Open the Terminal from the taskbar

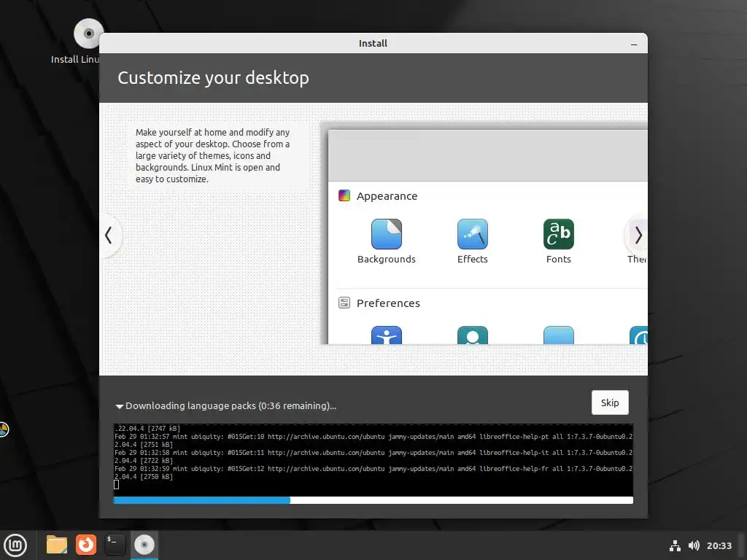(115, 545)
